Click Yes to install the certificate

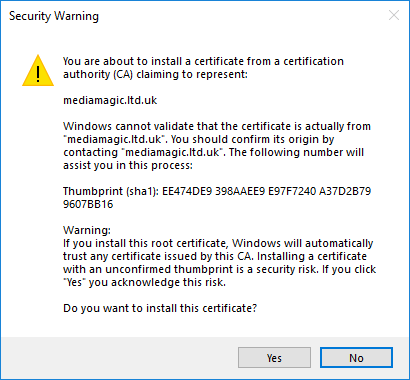274,358
